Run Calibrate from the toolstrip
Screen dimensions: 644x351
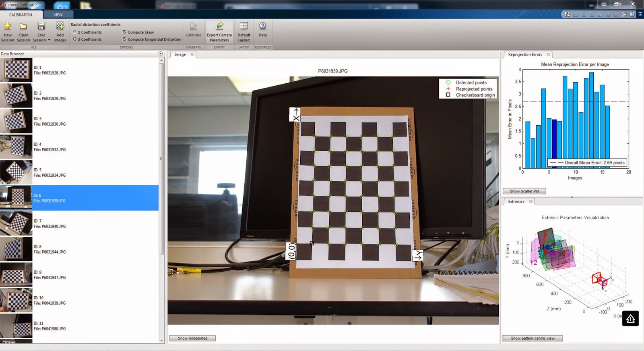coord(193,30)
